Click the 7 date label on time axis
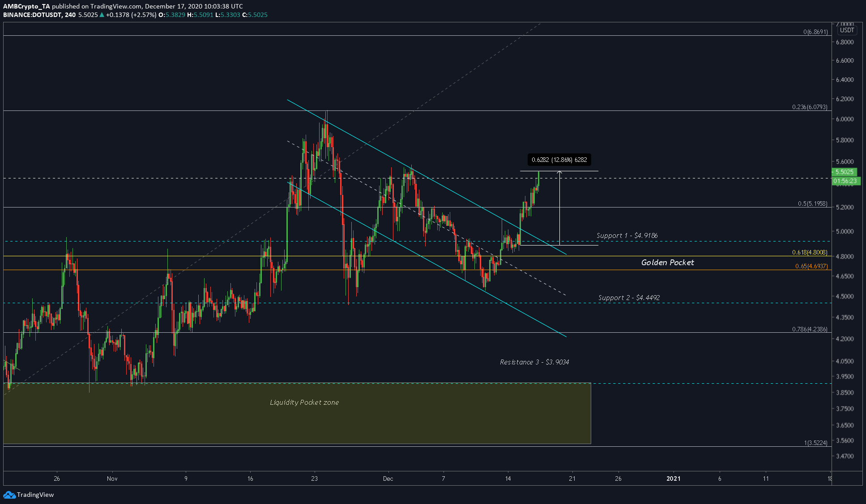 point(444,479)
